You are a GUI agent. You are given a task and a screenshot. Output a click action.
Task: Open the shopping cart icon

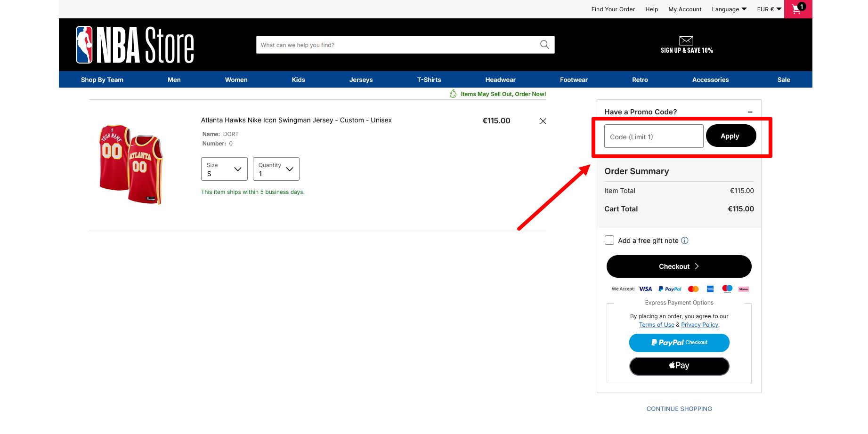798,9
